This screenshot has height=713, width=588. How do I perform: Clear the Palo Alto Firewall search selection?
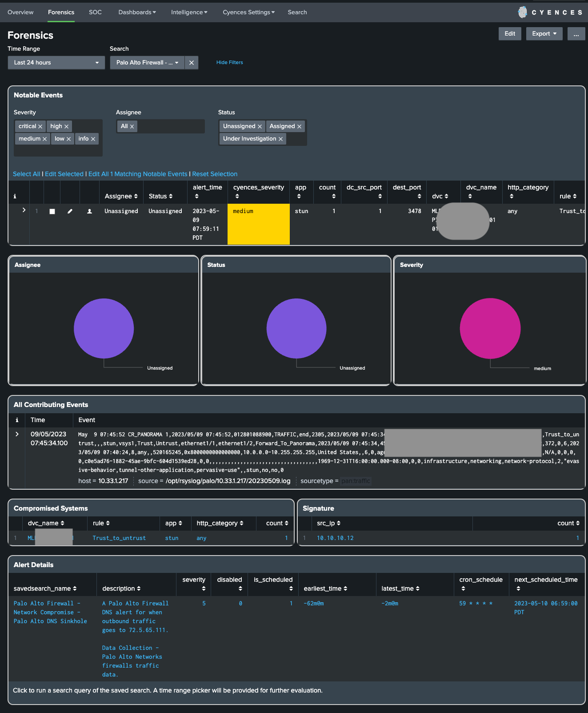click(x=192, y=63)
